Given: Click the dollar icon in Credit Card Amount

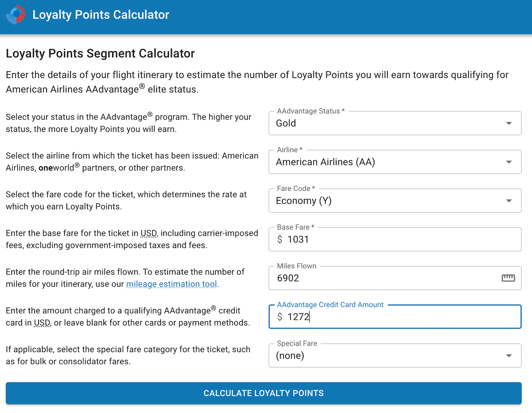Looking at the screenshot, I should [x=280, y=316].
